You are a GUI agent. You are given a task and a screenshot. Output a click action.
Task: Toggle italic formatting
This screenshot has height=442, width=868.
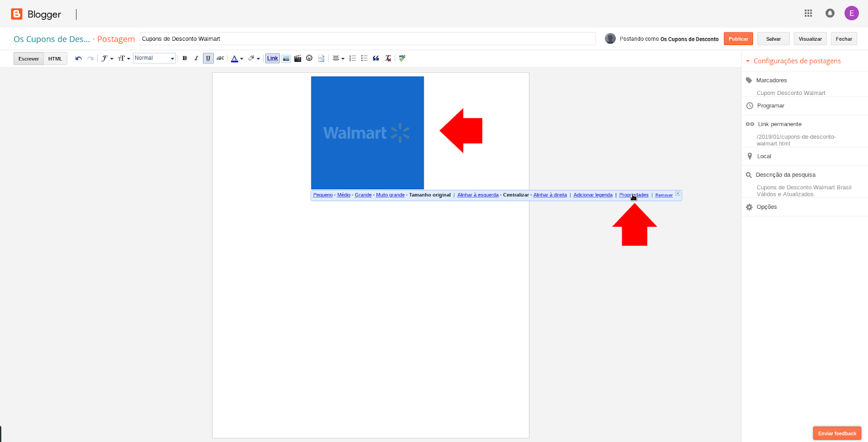[x=196, y=59]
